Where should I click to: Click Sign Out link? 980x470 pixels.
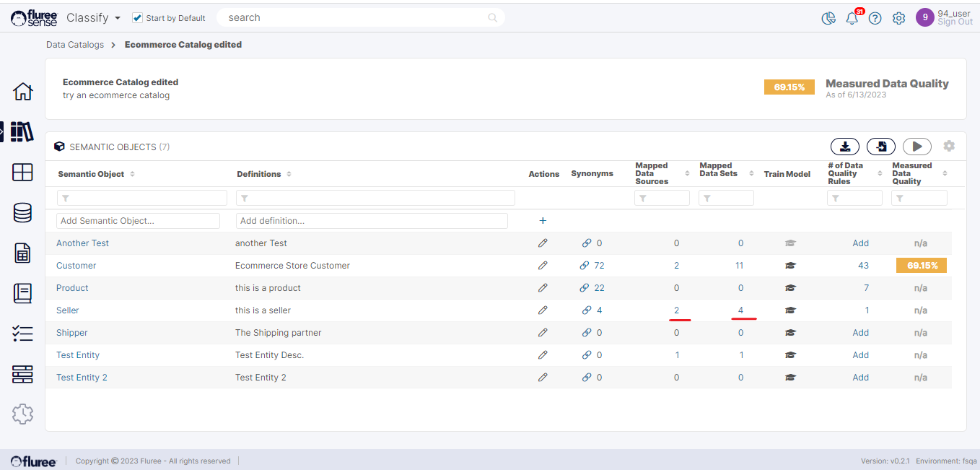(x=955, y=22)
